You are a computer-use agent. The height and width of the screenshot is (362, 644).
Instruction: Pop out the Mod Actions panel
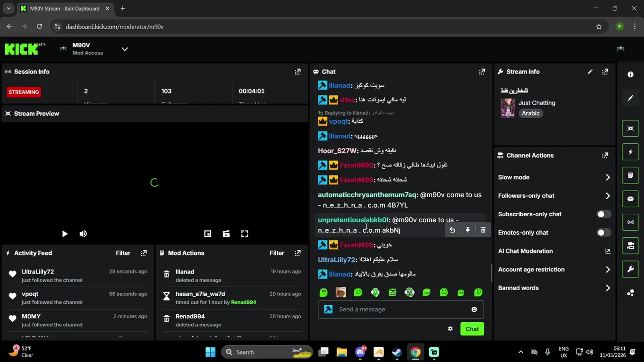click(x=297, y=253)
